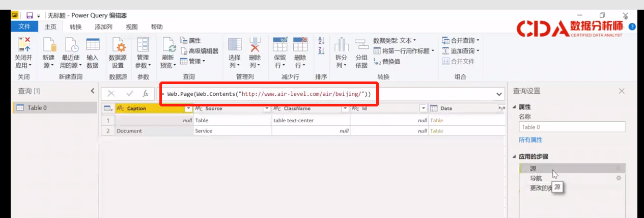644x218 pixels.
Task: Click the 所有属性 link
Action: click(530, 140)
